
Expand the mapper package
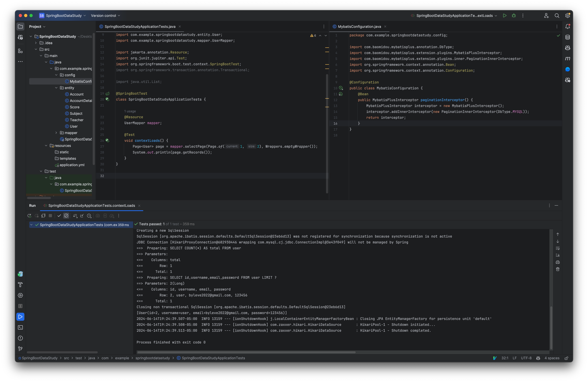click(x=56, y=133)
